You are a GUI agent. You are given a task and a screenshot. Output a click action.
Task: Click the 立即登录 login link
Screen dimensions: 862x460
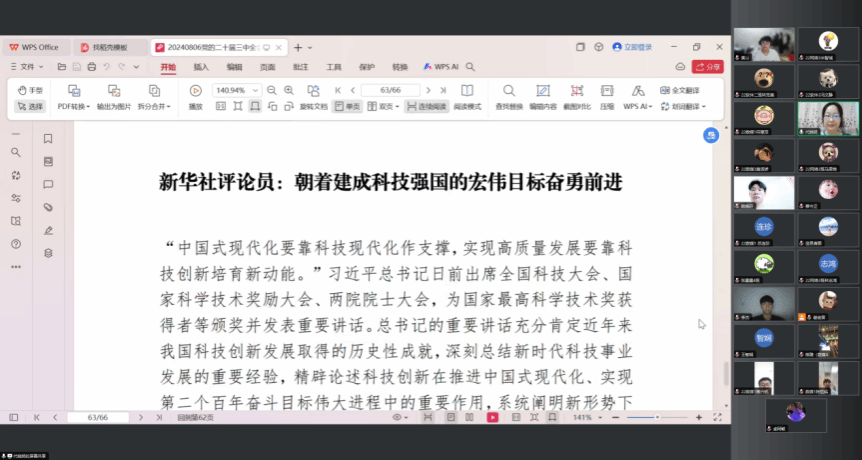(633, 47)
